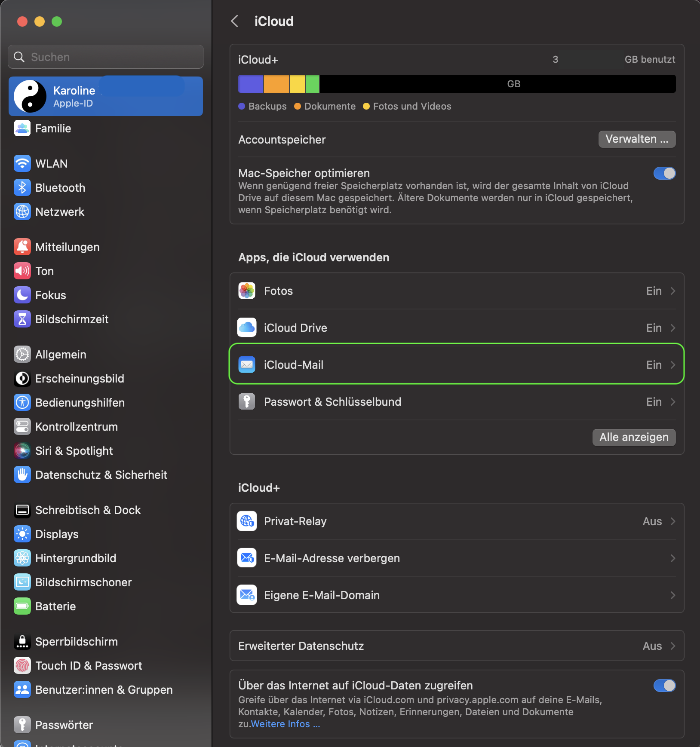Expand Passwort & Schlüsselbund chevron

pyautogui.click(x=673, y=402)
